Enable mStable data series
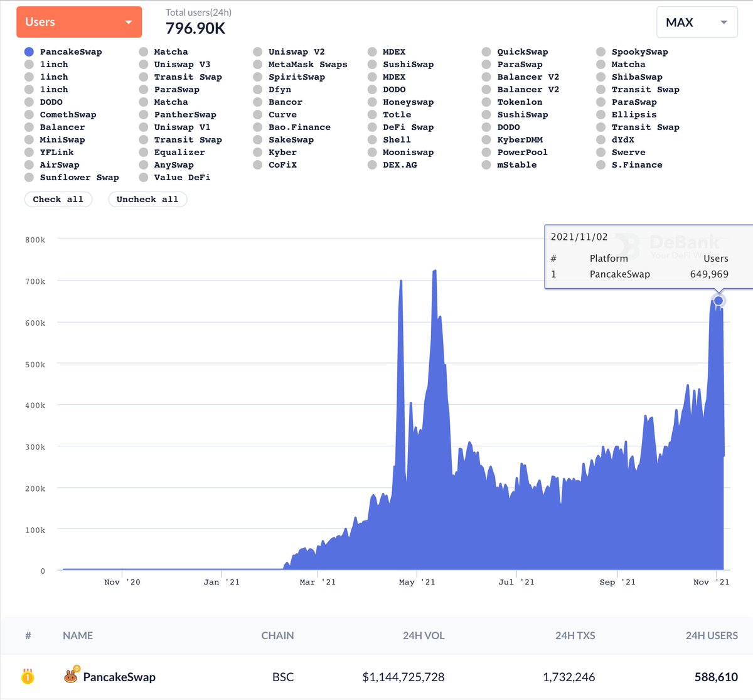 click(509, 165)
